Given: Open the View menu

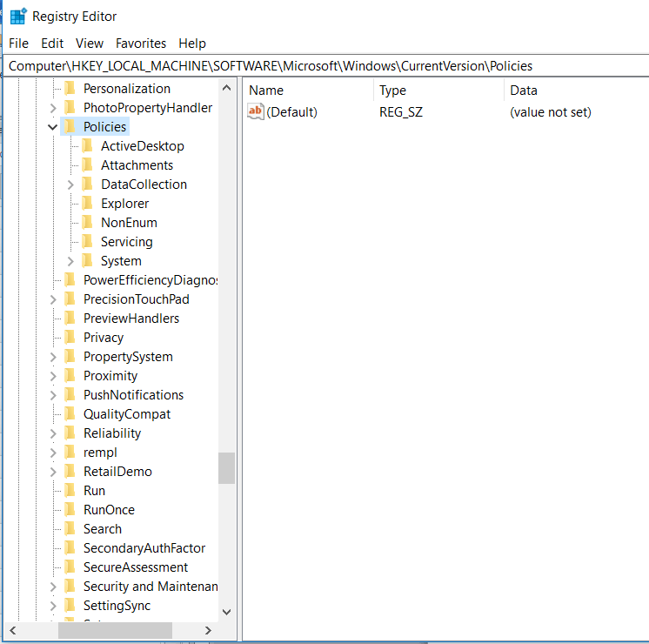Looking at the screenshot, I should pyautogui.click(x=90, y=43).
